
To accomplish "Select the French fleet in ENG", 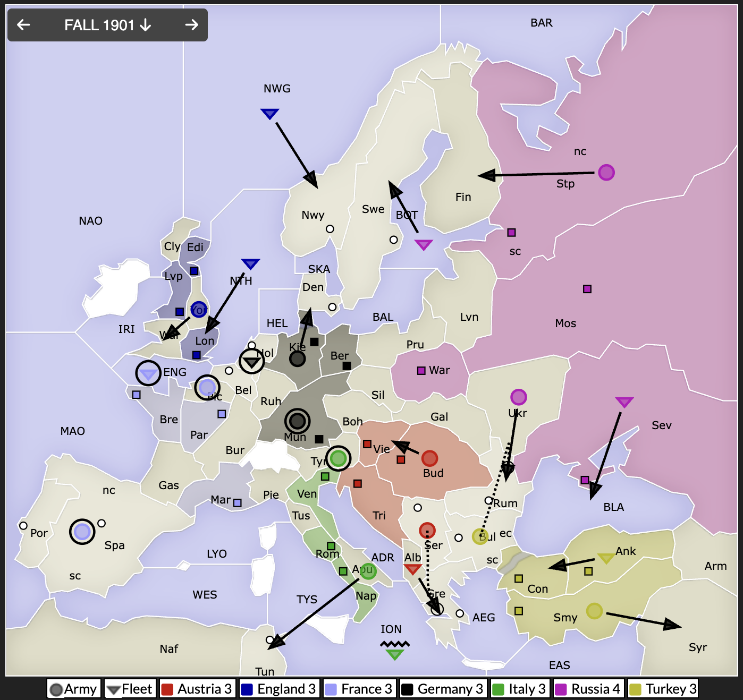I will tap(148, 373).
